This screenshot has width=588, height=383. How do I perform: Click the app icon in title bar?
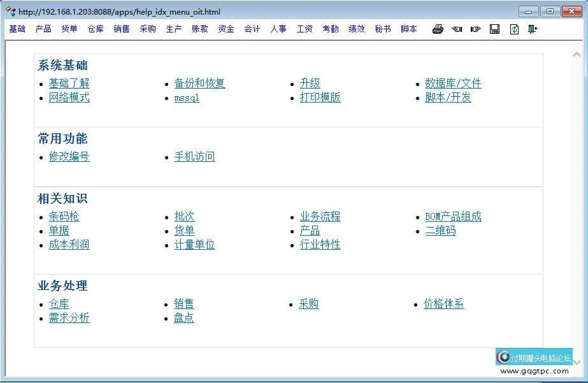[11, 11]
